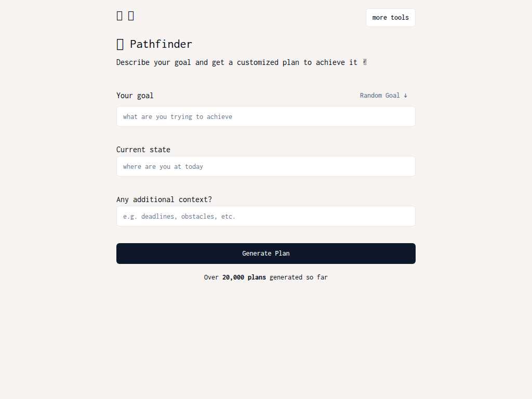Focus the 'where are you at today' field

(265, 167)
